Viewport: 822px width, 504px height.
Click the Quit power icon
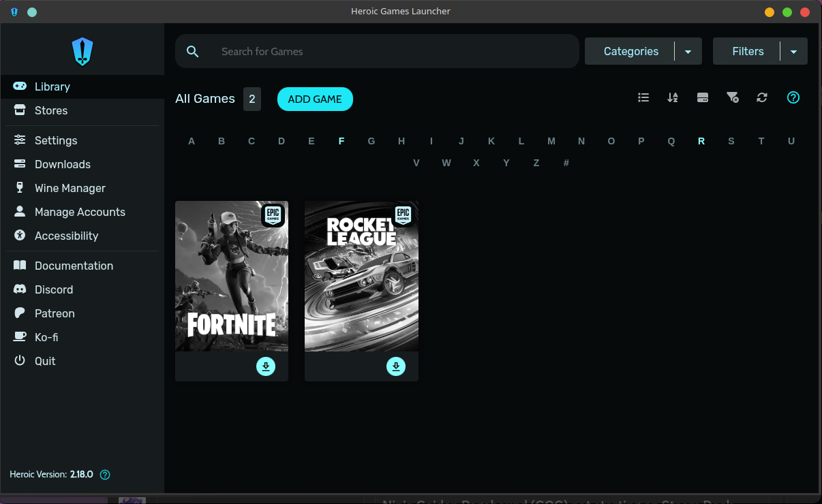pos(20,361)
